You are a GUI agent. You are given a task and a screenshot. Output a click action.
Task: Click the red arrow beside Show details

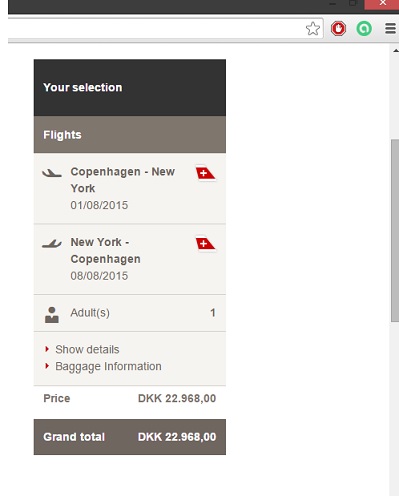tap(47, 349)
